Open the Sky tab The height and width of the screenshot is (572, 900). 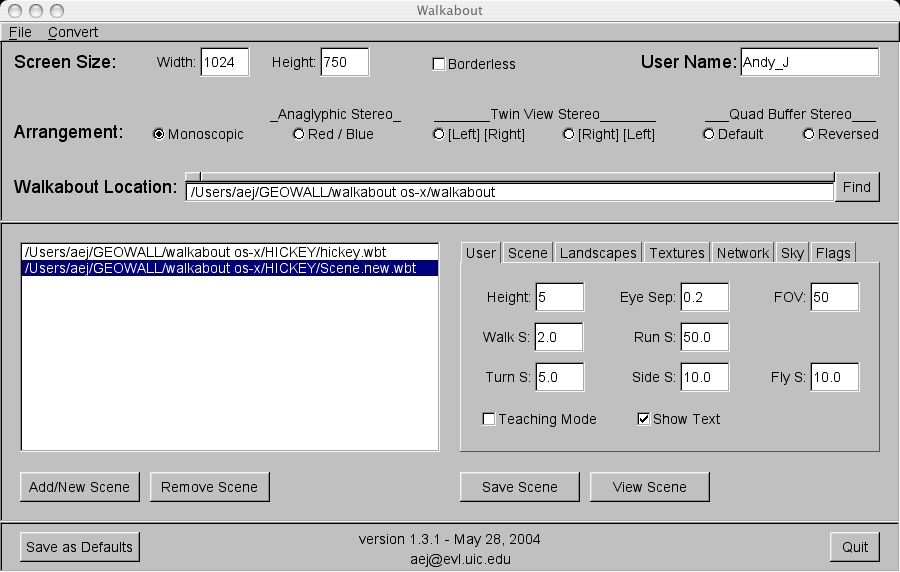click(x=792, y=253)
